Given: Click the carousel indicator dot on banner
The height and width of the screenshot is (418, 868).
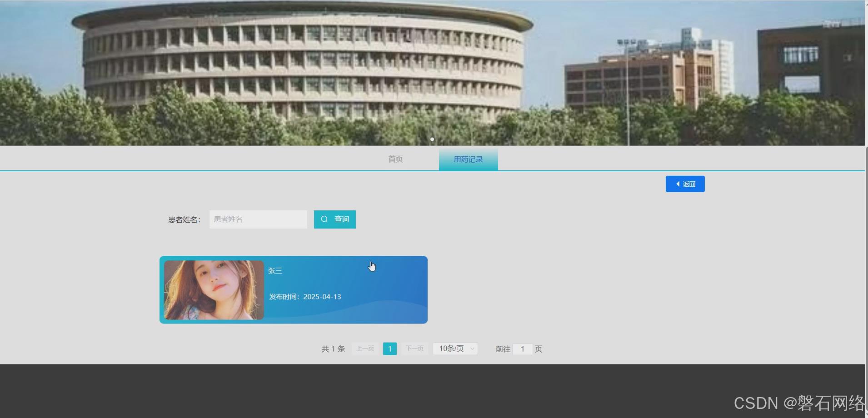Looking at the screenshot, I should click(x=432, y=139).
